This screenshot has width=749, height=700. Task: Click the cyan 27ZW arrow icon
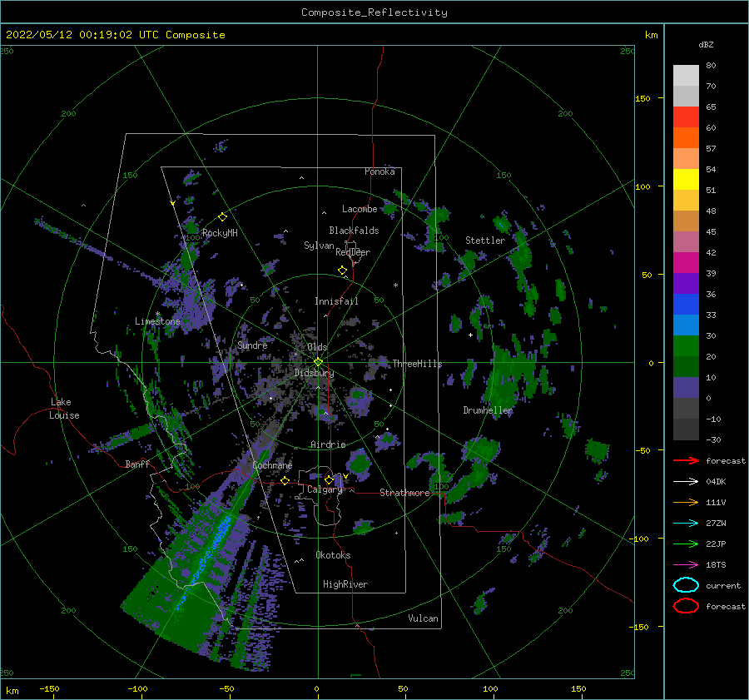click(686, 523)
